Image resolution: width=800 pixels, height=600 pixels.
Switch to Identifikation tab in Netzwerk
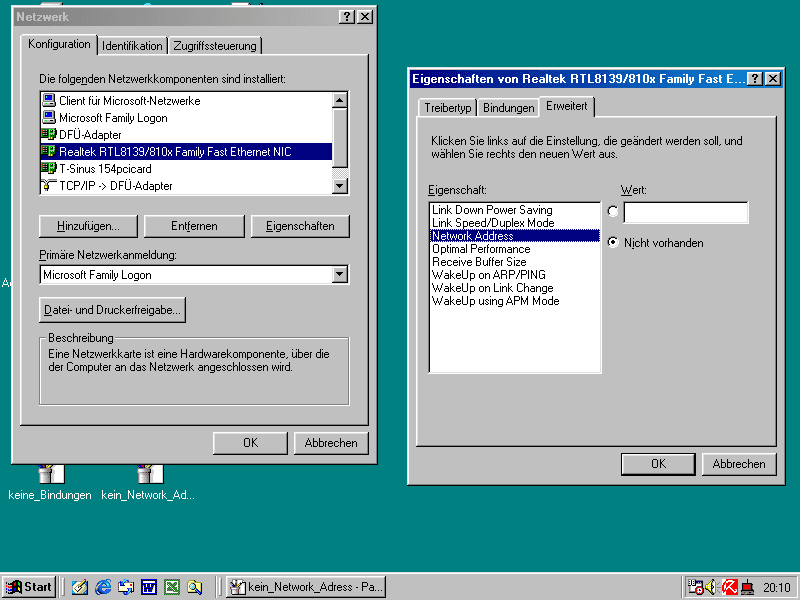click(132, 46)
